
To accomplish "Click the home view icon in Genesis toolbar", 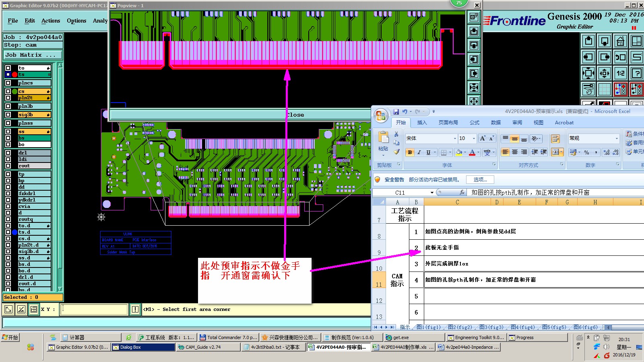I will [620, 41].
